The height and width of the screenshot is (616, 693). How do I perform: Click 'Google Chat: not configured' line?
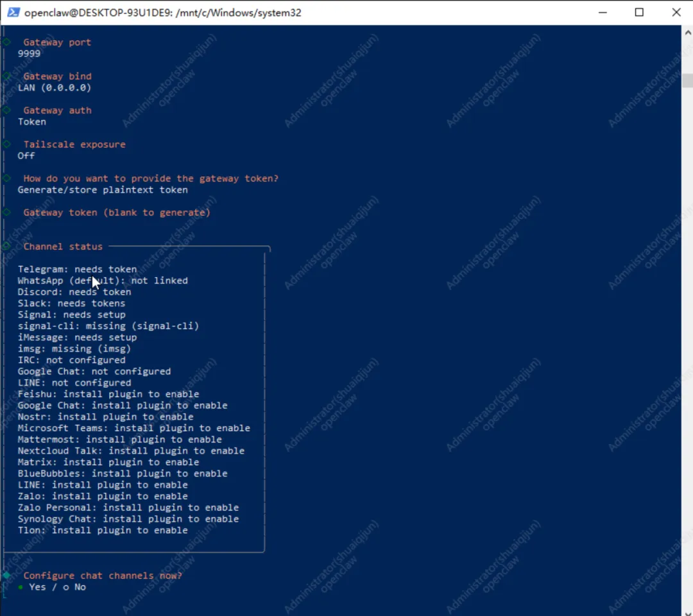point(94,371)
